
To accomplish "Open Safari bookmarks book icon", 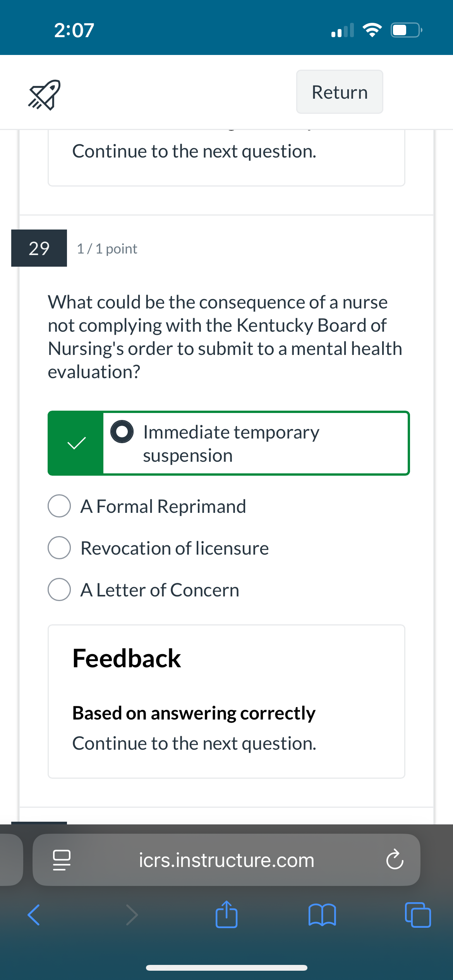I will coord(322,915).
